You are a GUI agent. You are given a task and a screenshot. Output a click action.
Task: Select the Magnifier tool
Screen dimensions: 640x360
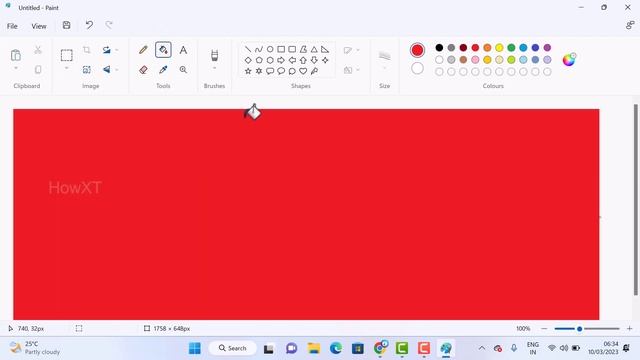183,70
